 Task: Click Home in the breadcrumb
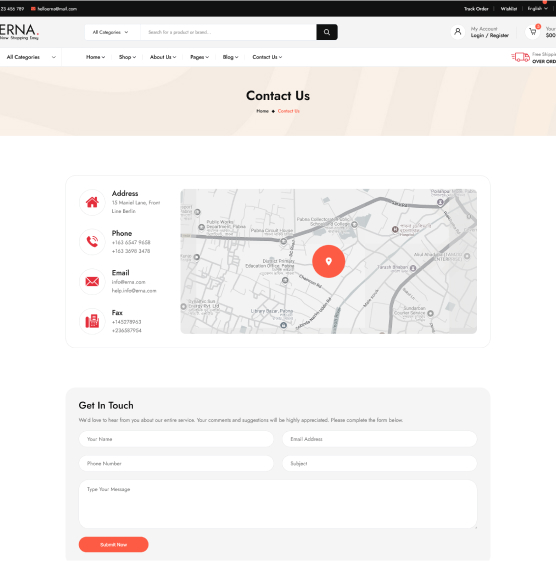tap(262, 111)
